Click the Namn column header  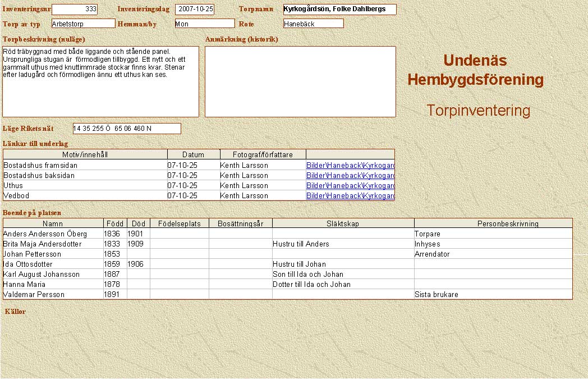[x=53, y=223]
